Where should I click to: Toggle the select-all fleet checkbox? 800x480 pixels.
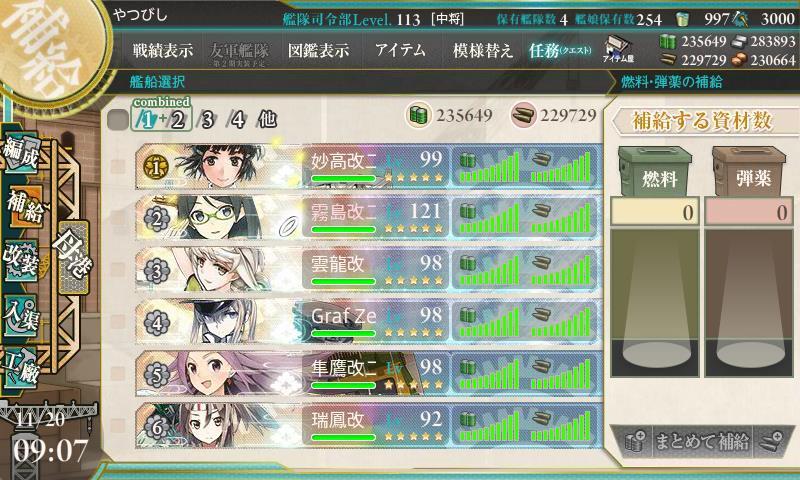pyautogui.click(x=118, y=120)
